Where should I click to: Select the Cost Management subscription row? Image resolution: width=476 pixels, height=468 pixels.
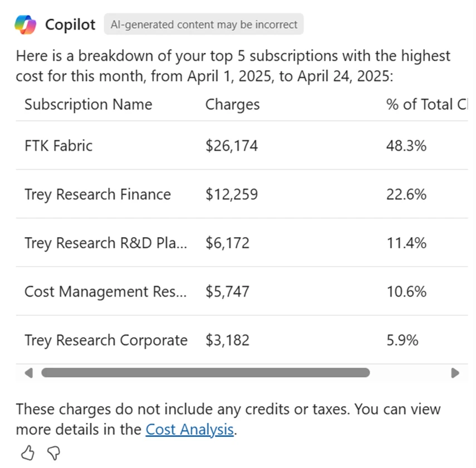[106, 292]
